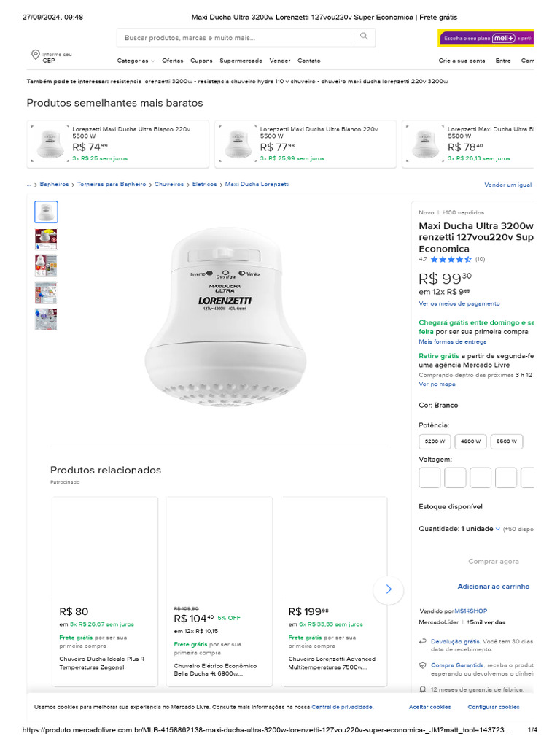The image size is (560, 747).
Task: Click the Meli+ plan banner
Action: point(486,38)
